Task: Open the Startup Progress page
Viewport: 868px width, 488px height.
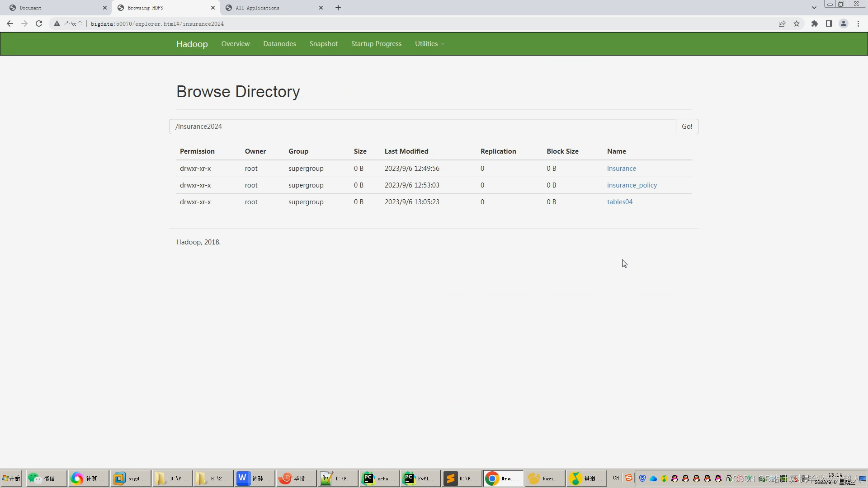Action: (x=376, y=44)
